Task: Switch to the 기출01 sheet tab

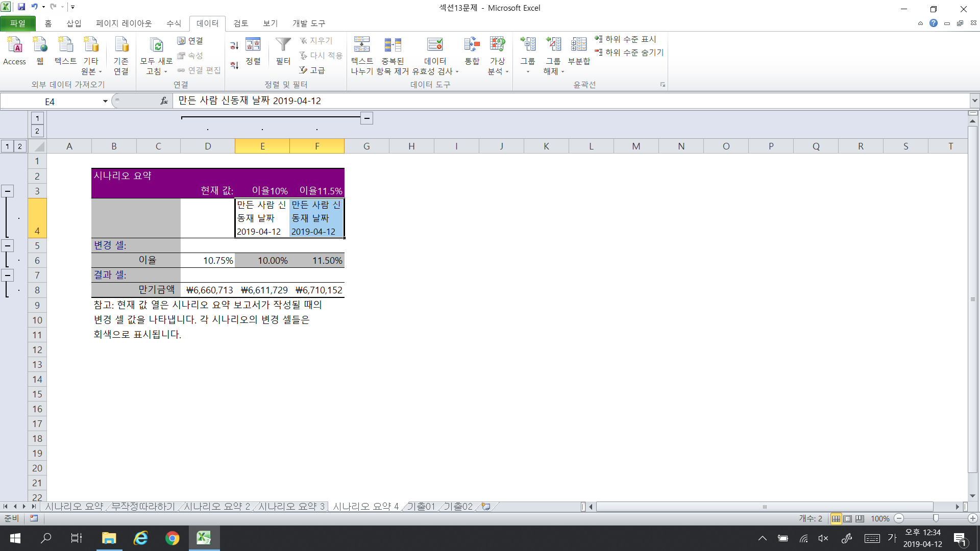Action: pyautogui.click(x=421, y=506)
